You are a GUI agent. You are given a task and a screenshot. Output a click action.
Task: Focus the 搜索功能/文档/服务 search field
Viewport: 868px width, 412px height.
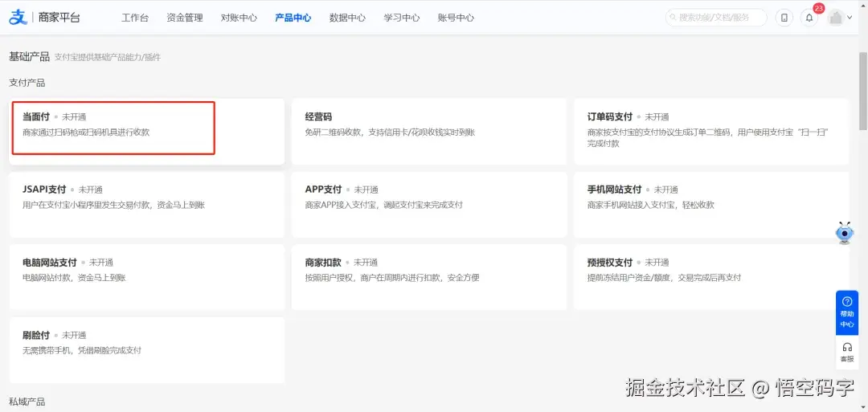point(716,18)
